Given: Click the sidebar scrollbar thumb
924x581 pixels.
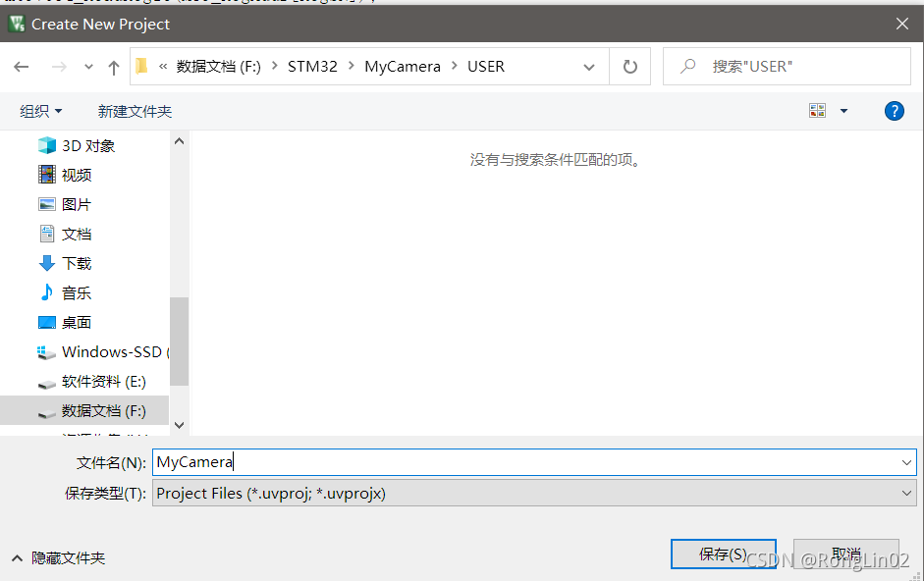Looking at the screenshot, I should [179, 342].
